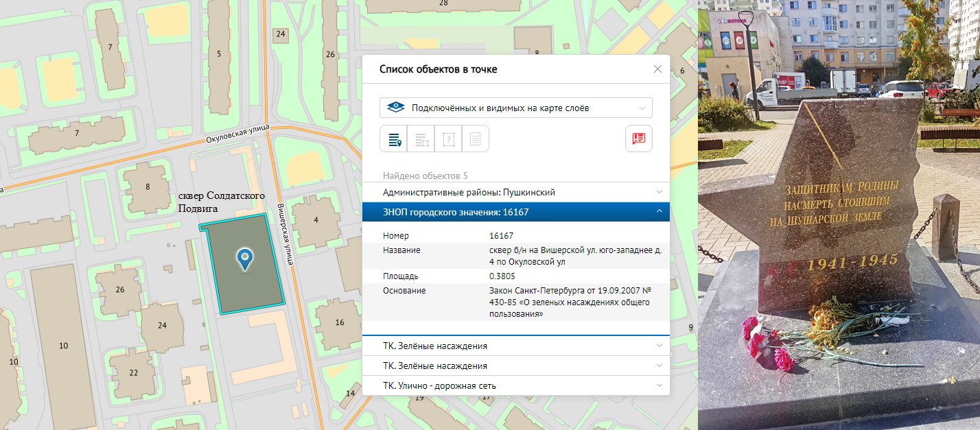
Task: Open the "Подключённых и видимых на карте слоёв" dropdown
Action: click(516, 108)
